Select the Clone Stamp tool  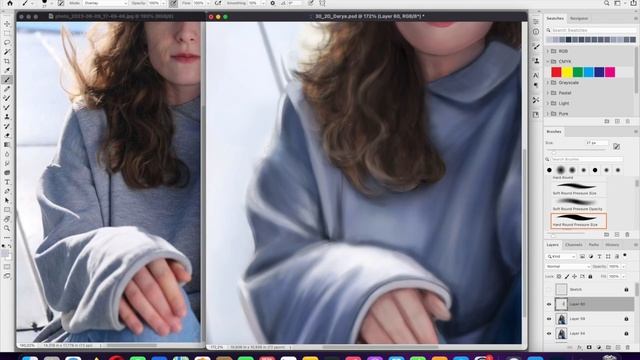tap(7, 117)
